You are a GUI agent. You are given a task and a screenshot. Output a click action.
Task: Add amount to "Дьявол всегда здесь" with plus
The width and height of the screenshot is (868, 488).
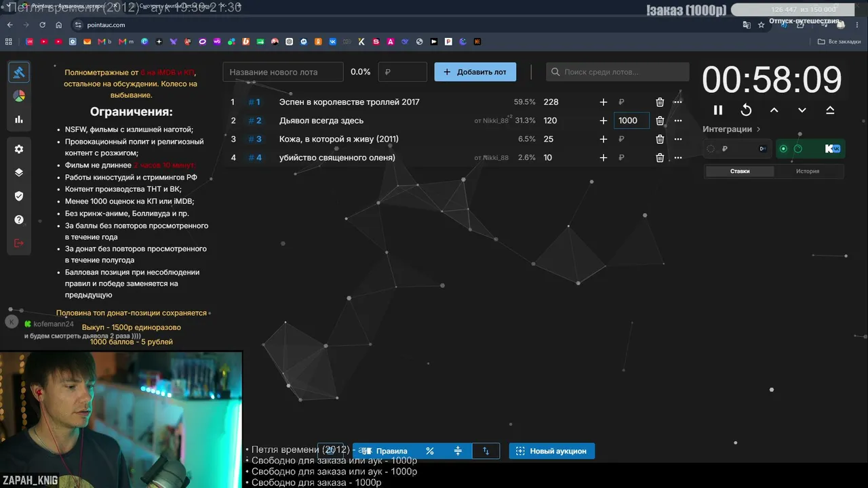coord(604,121)
